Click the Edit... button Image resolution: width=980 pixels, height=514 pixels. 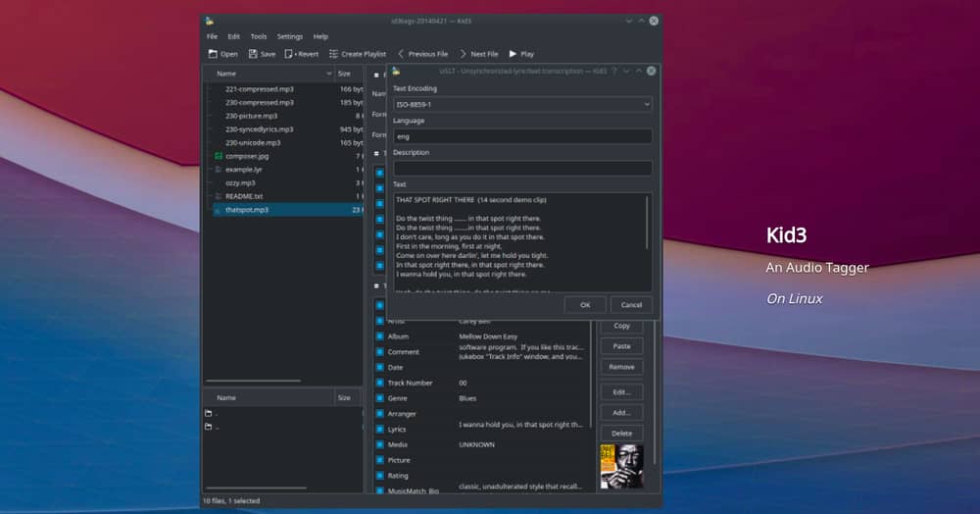pyautogui.click(x=621, y=392)
